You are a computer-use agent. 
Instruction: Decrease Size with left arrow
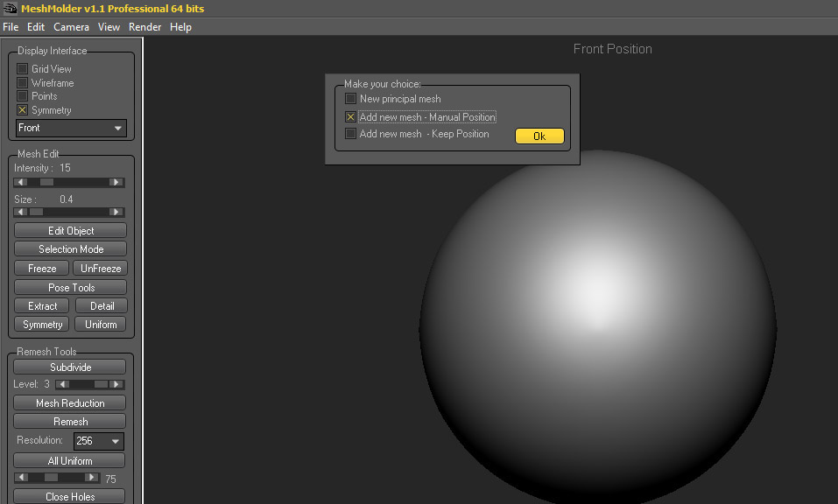coord(21,212)
